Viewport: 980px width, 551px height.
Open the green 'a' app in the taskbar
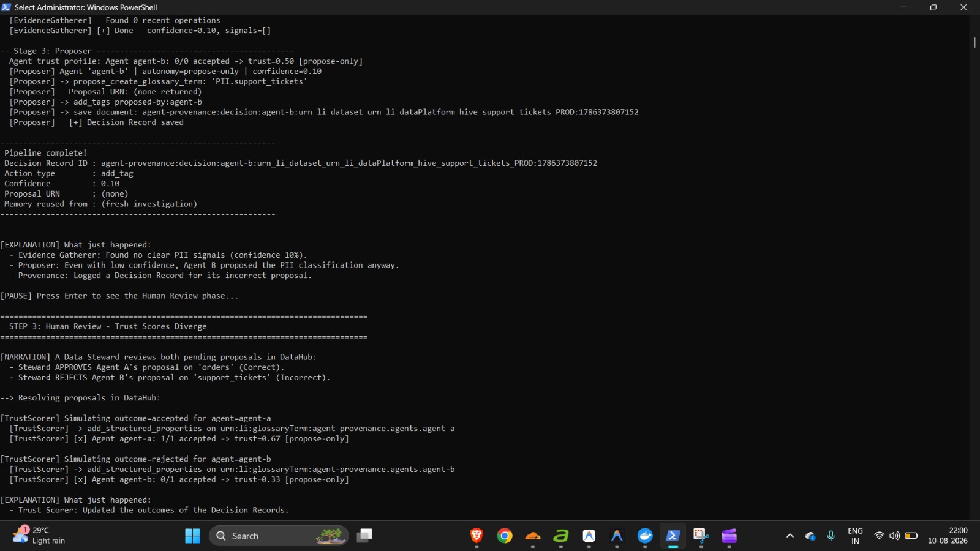pyautogui.click(x=561, y=536)
